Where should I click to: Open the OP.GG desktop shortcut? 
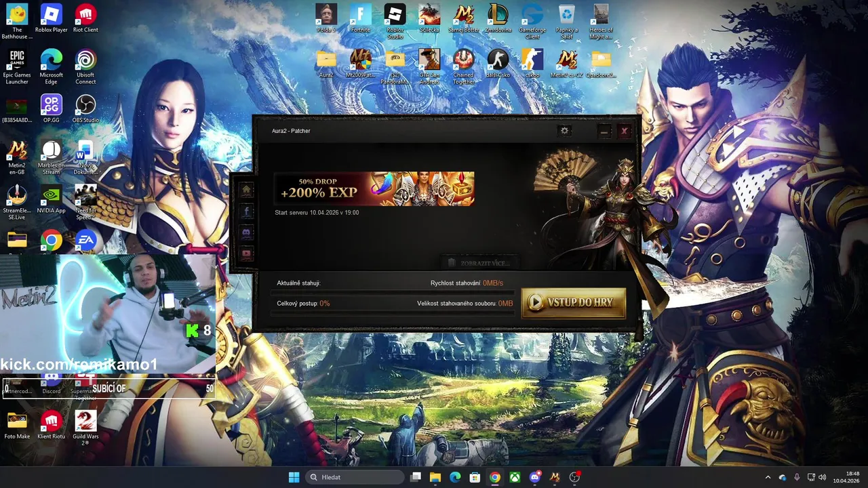pos(52,108)
